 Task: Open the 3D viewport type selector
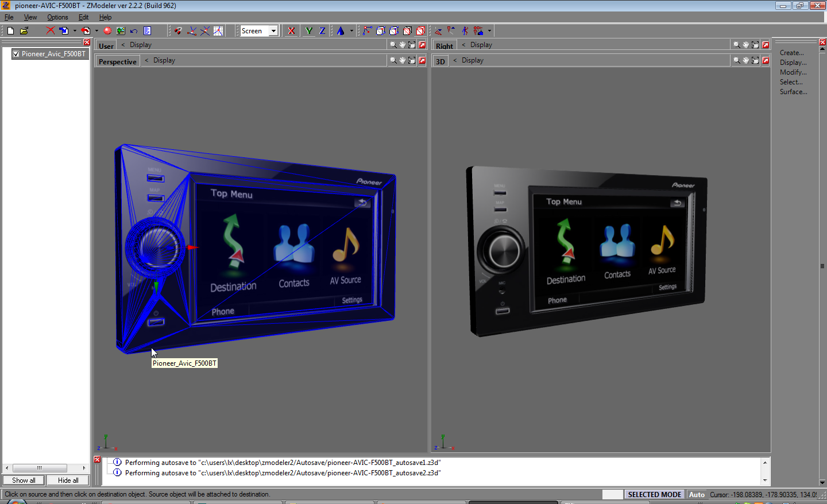[440, 61]
